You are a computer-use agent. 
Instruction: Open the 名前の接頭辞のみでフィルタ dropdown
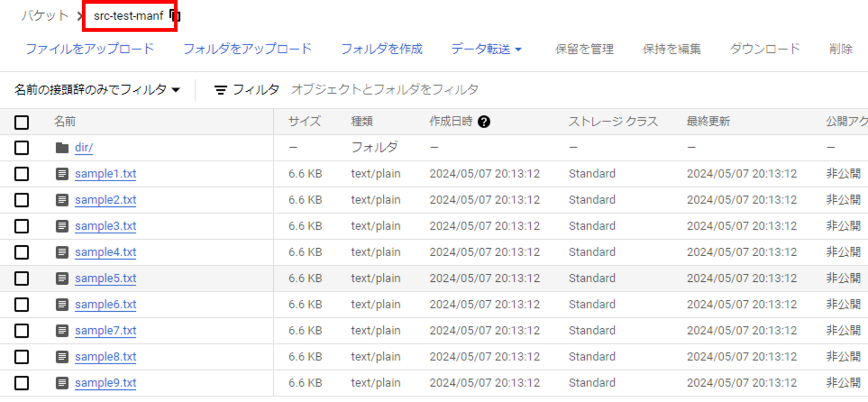pyautogui.click(x=96, y=89)
